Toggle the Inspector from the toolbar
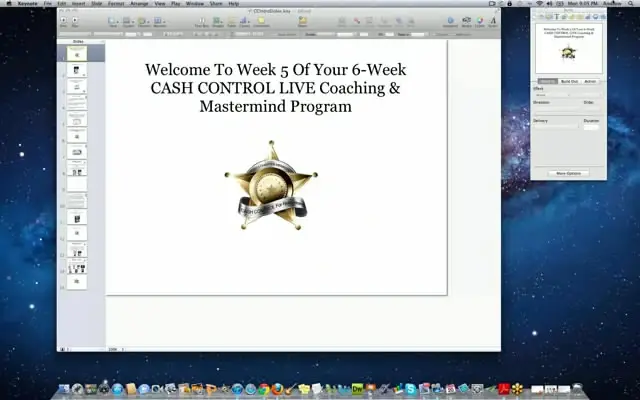640x400 pixels. pyautogui.click(x=450, y=22)
